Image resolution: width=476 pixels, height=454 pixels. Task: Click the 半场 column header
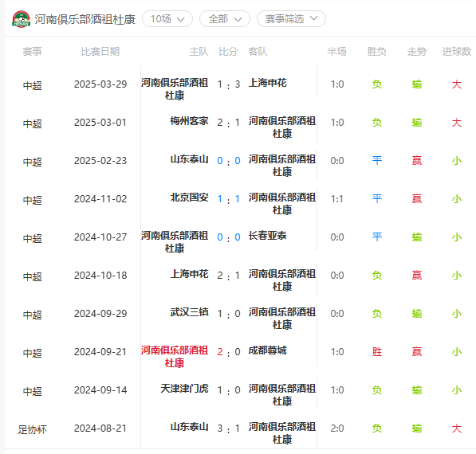(336, 52)
